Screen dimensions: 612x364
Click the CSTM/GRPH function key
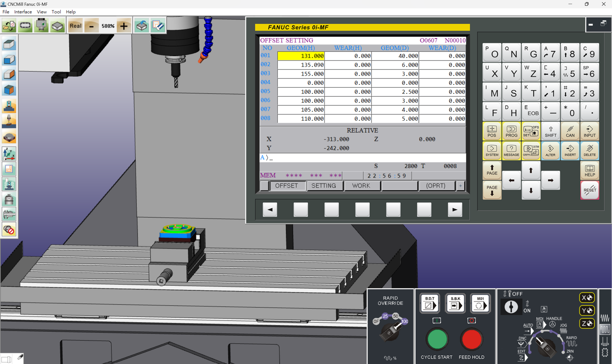click(531, 151)
